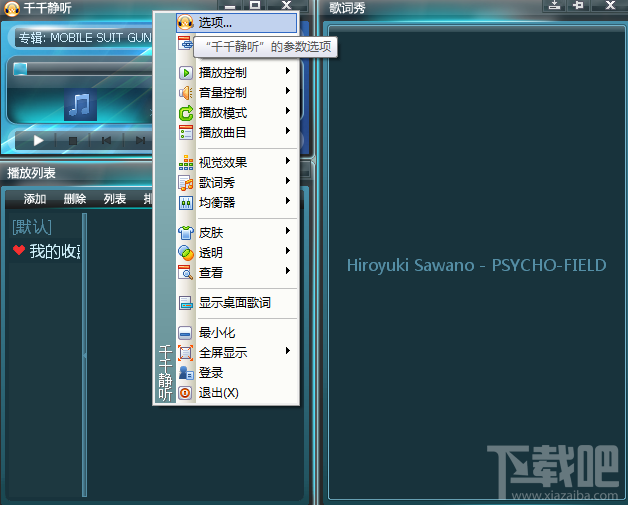
Task: Open the 均衡器 submenu
Action: pos(237,203)
